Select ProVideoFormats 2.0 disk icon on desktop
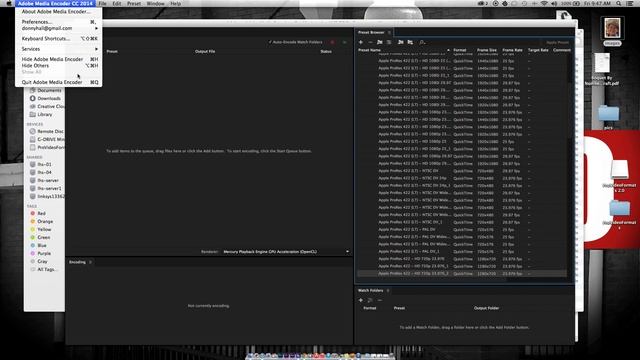Image resolution: width=640 pixels, height=360 pixels. pos(619,169)
